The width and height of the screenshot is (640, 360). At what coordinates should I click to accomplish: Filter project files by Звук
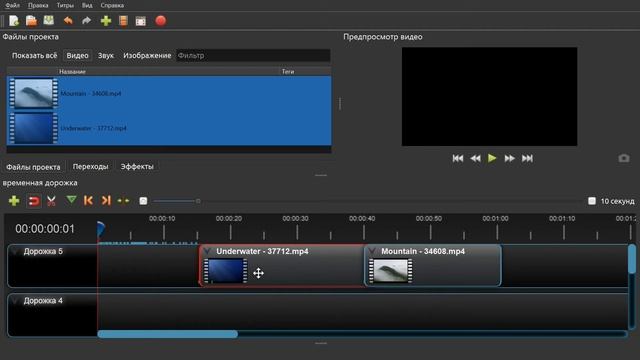[106, 56]
